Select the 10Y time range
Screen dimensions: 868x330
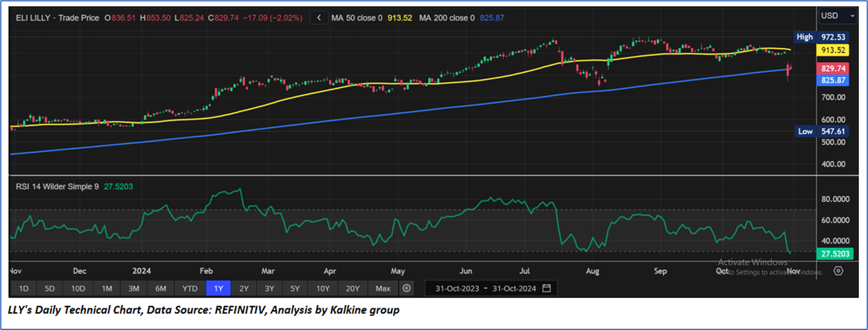323,288
